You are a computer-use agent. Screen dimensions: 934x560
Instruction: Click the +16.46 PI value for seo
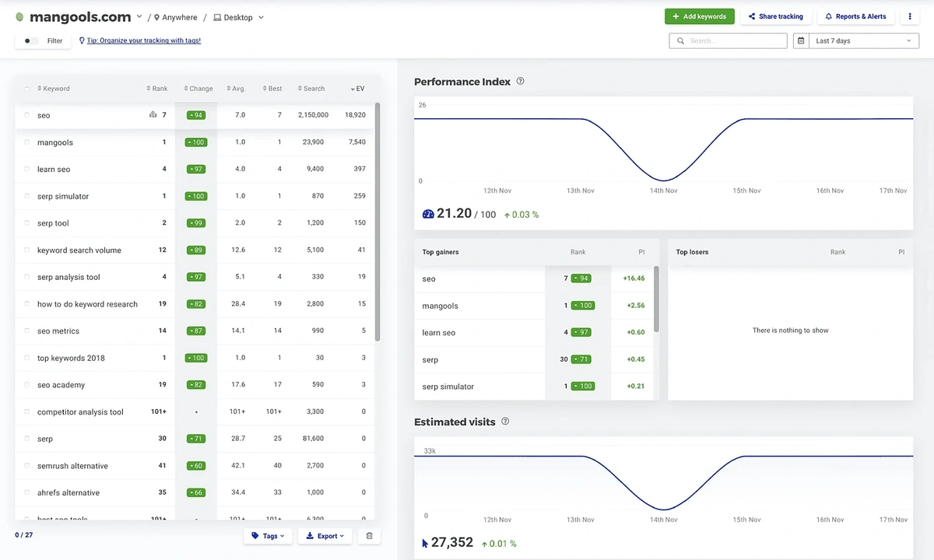634,278
